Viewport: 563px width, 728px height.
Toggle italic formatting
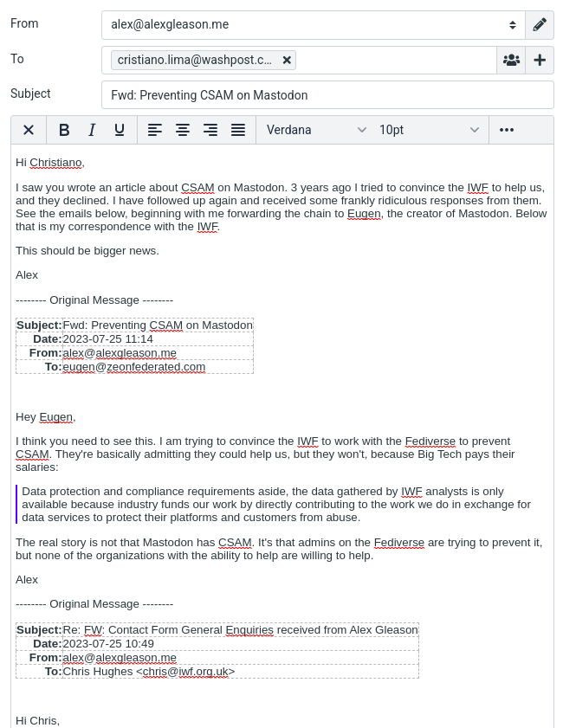pos(92,130)
